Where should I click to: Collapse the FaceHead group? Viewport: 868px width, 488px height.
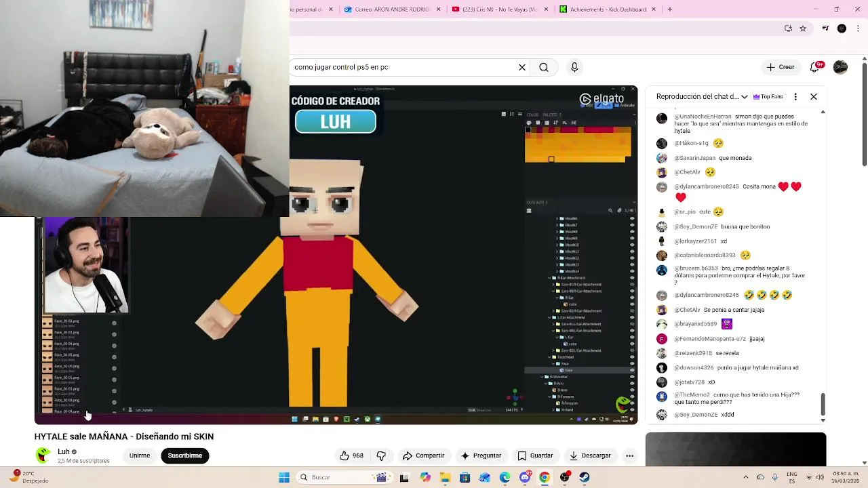(x=550, y=357)
